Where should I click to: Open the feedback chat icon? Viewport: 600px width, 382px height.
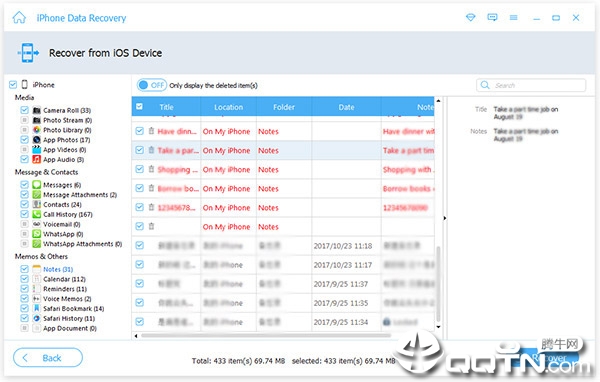492,18
